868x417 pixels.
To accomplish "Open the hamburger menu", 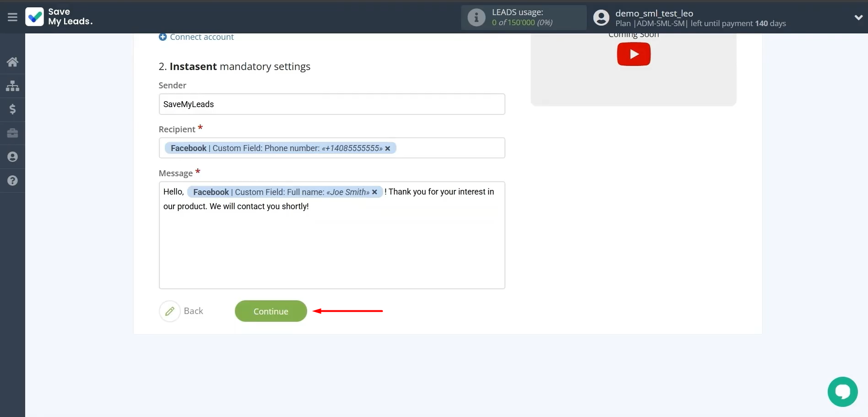I will click(12, 17).
